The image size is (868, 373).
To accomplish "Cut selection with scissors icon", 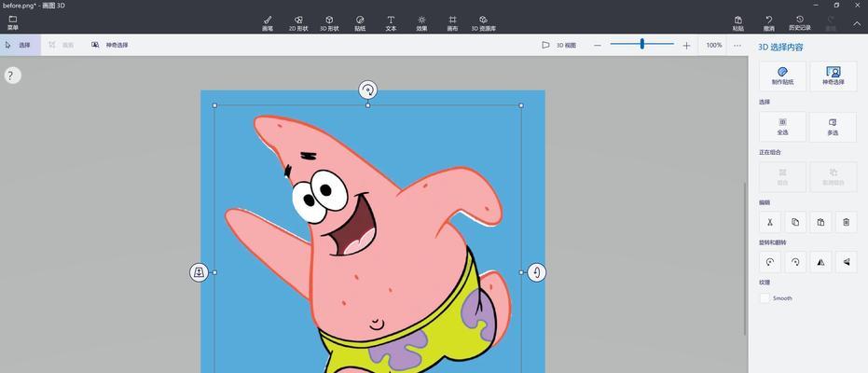I will coord(769,222).
